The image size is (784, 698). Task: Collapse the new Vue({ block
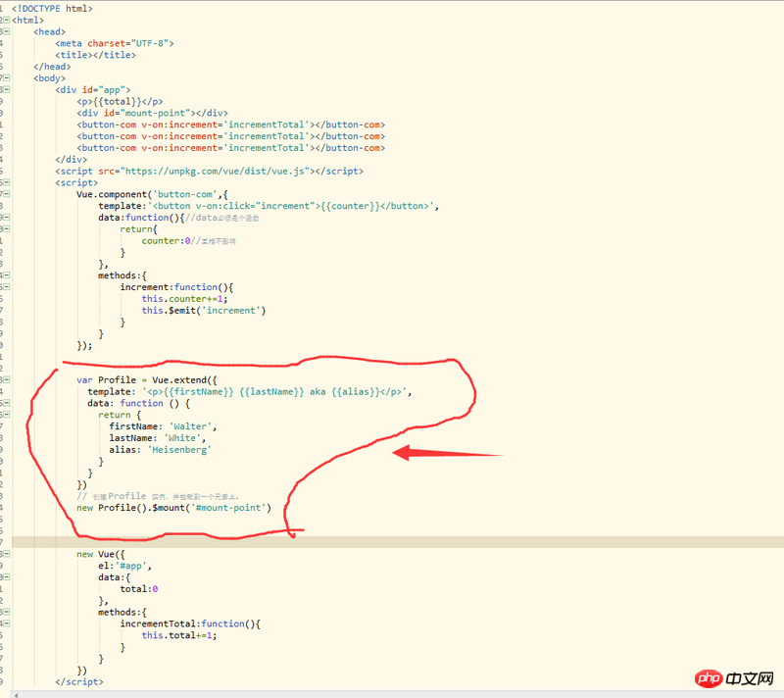coord(7,554)
